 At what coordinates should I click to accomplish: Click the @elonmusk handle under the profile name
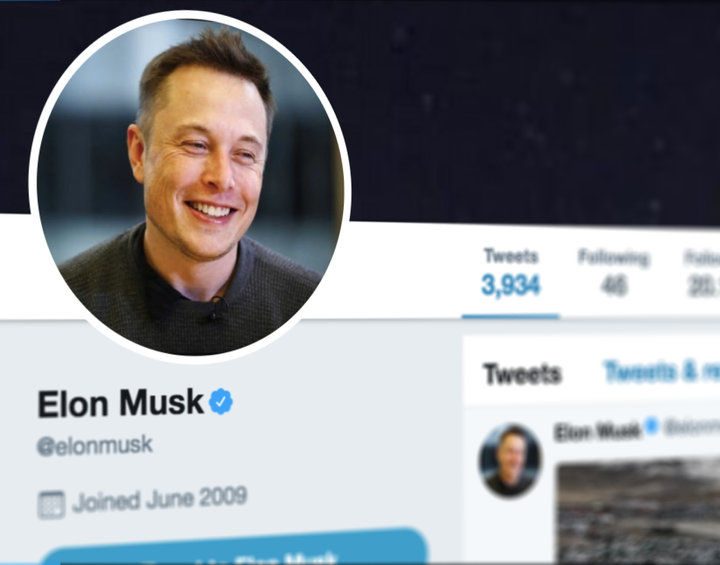(x=95, y=445)
